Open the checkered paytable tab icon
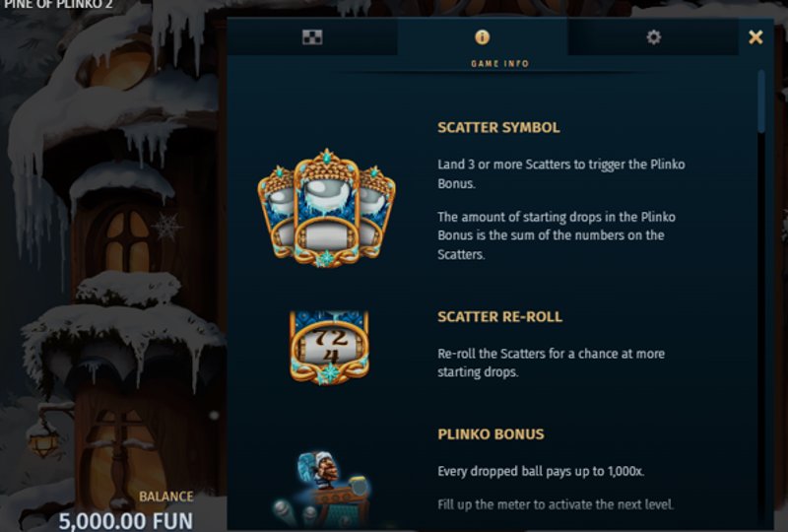 tap(312, 36)
